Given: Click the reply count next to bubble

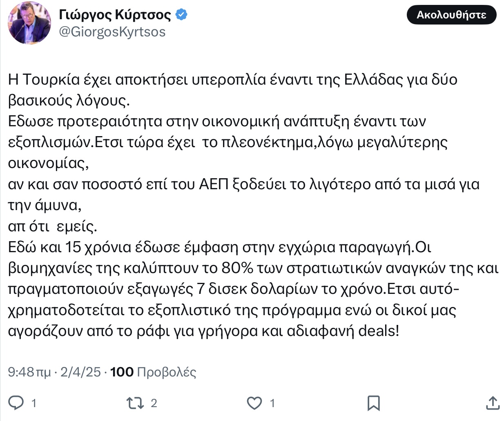Looking at the screenshot, I should click(34, 403).
